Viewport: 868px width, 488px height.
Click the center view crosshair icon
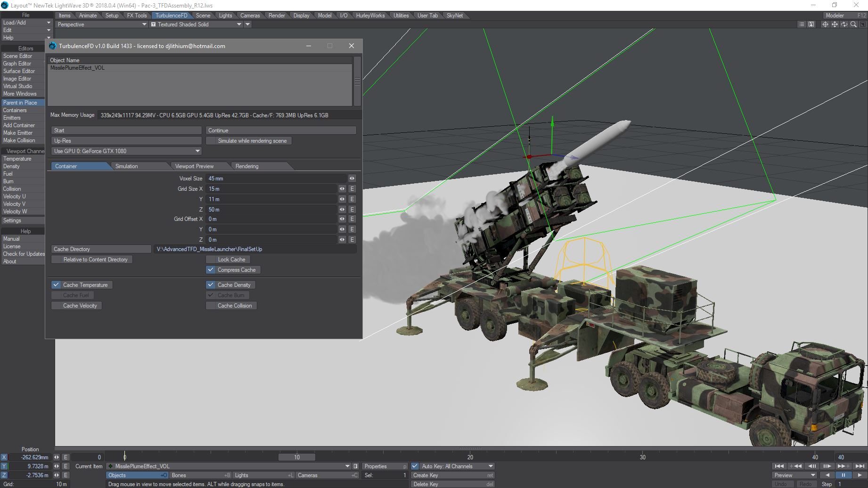point(825,24)
